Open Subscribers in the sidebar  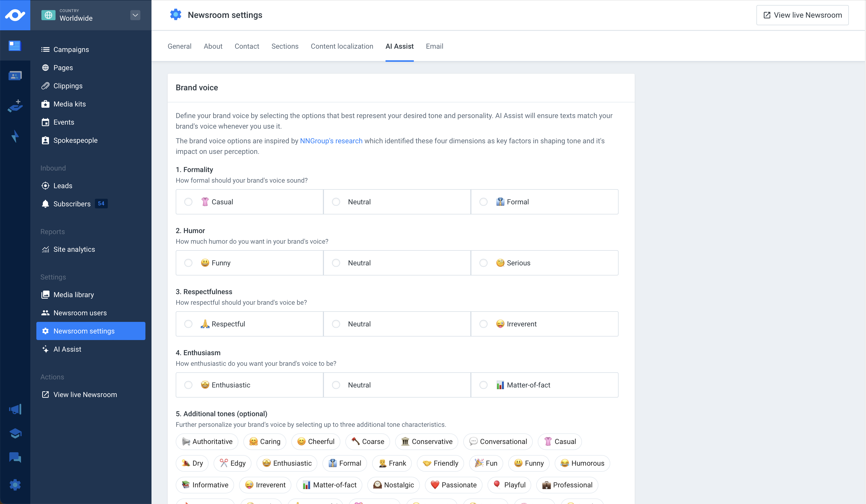[x=72, y=204]
